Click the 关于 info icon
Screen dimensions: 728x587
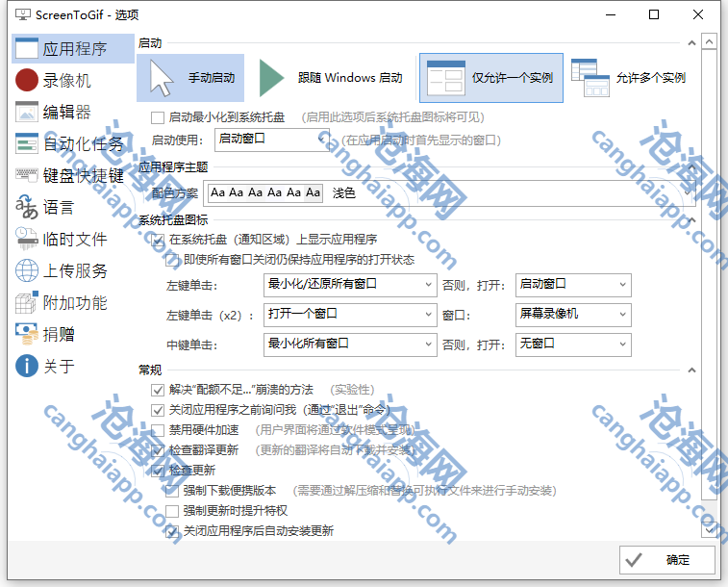coord(27,366)
